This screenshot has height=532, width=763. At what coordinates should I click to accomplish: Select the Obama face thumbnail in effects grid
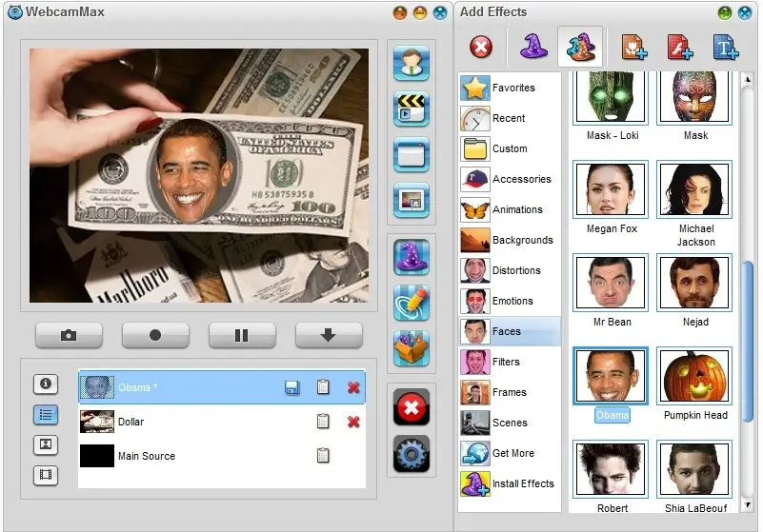(611, 376)
